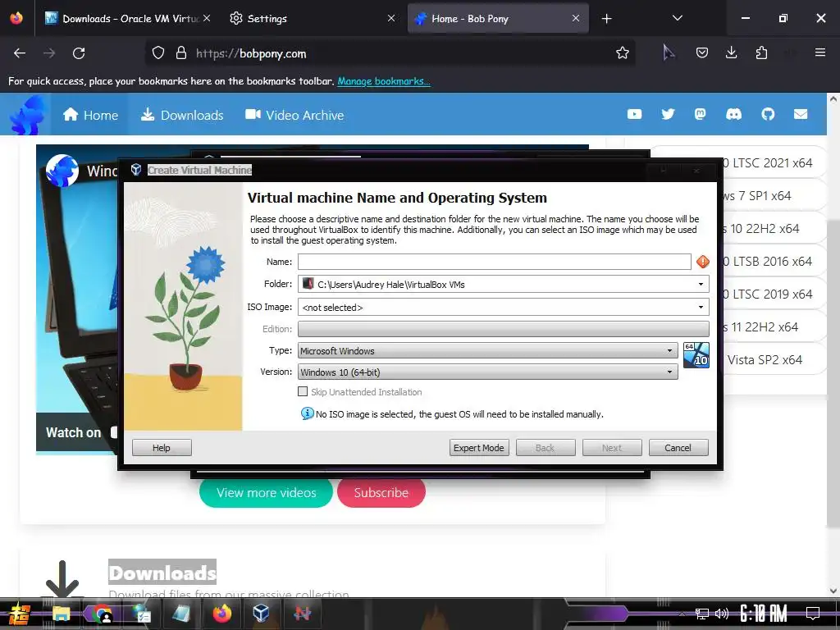Open File Explorer from taskbar

(x=61, y=614)
